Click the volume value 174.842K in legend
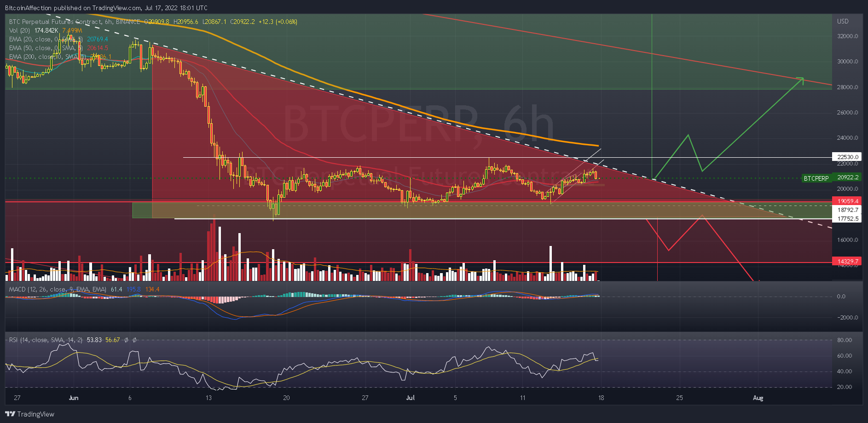The width and height of the screenshot is (868, 423). pyautogui.click(x=46, y=30)
